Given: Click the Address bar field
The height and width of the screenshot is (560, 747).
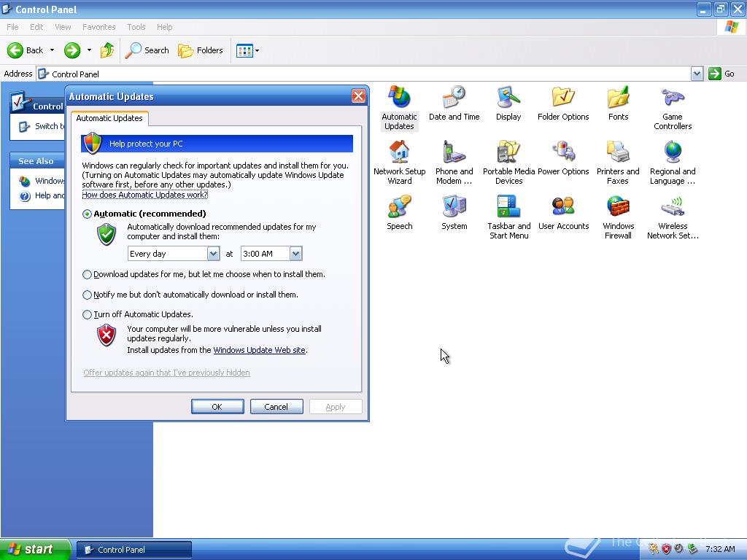Looking at the screenshot, I should (365, 74).
